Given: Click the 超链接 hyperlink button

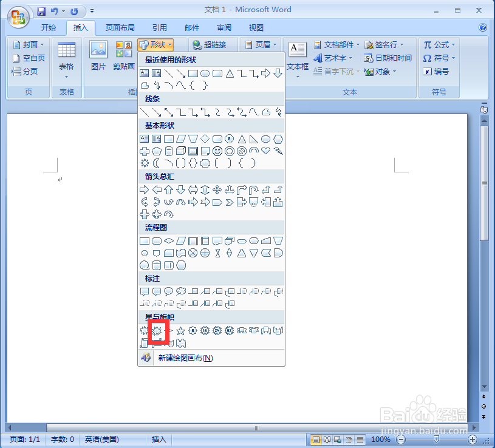Looking at the screenshot, I should pos(210,45).
